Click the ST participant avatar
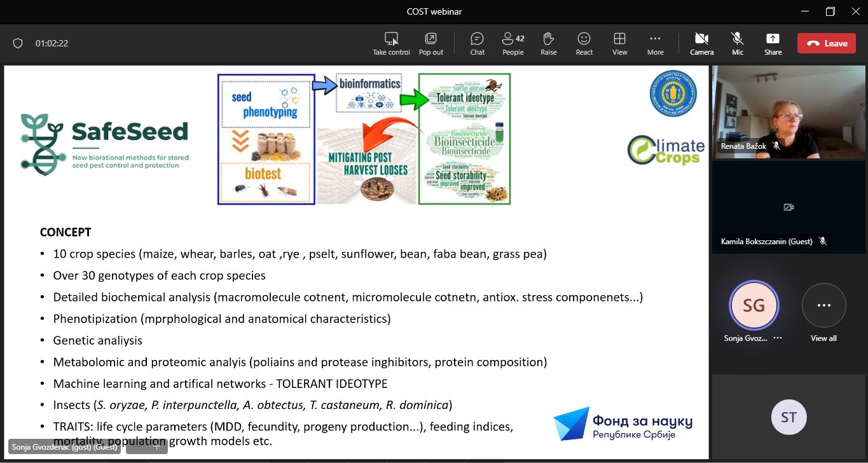The height and width of the screenshot is (463, 868). [x=789, y=417]
